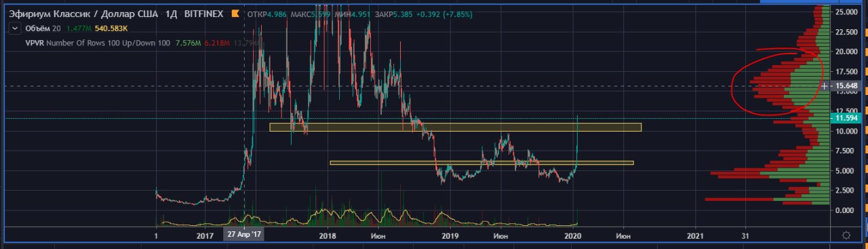Image resolution: width=868 pixels, height=249 pixels.
Task: Click the VPVR up volume value 7.576M
Action: (188, 43)
